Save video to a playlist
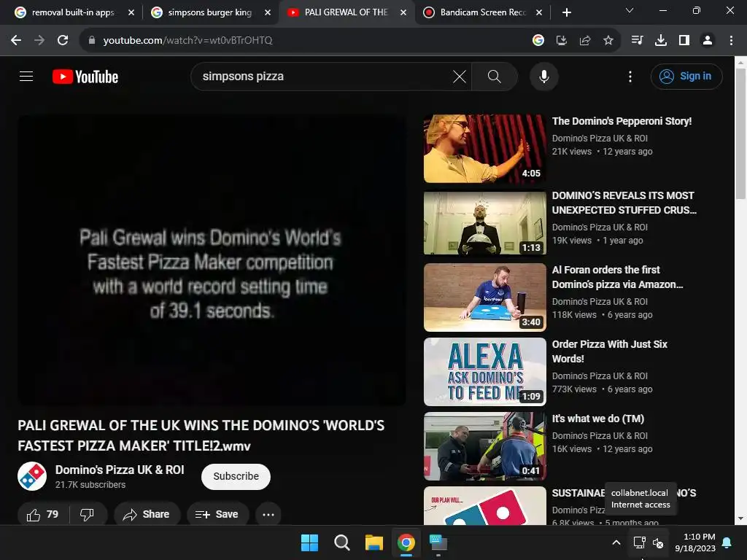This screenshot has height=560, width=747. (x=217, y=514)
